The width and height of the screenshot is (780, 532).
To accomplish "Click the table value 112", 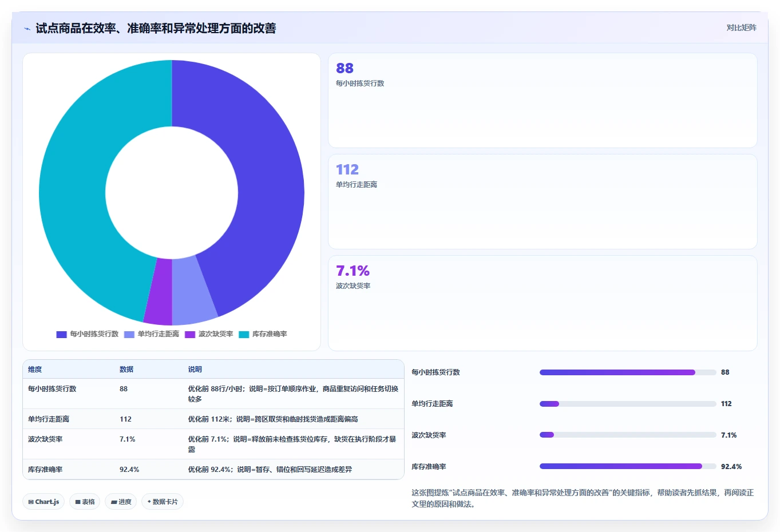I will coord(125,419).
